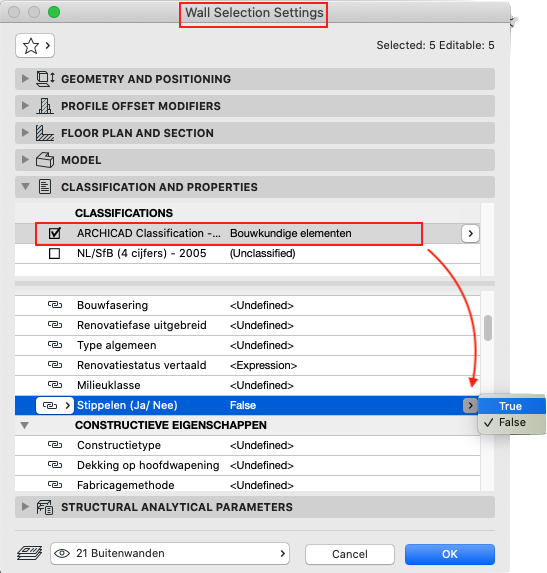Click the Structural Analytical Parameters icon
This screenshot has width=547, height=573.
coord(45,507)
